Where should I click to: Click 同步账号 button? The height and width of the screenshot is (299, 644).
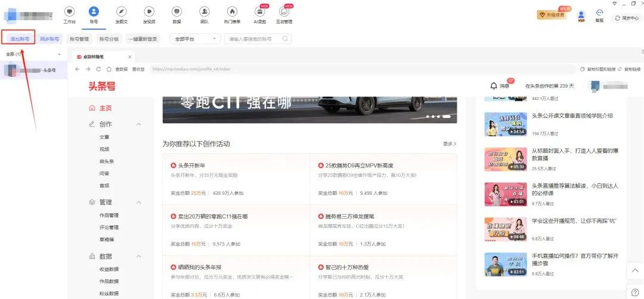coord(49,39)
